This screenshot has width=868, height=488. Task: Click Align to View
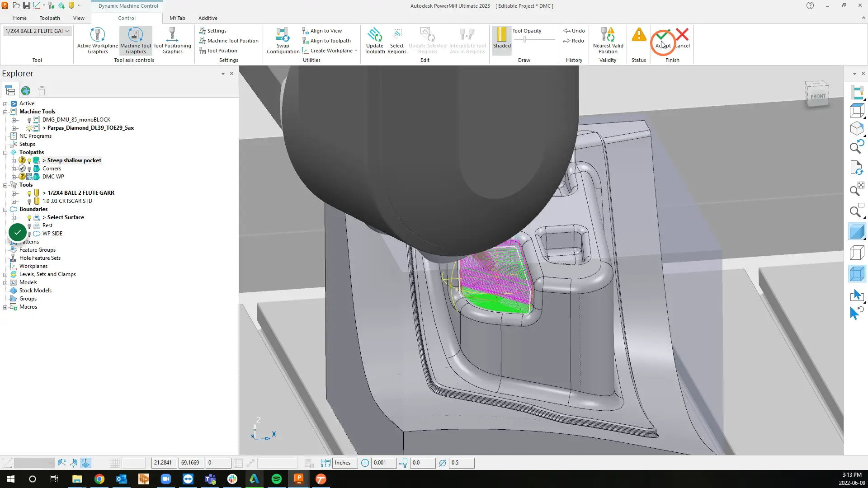[322, 31]
